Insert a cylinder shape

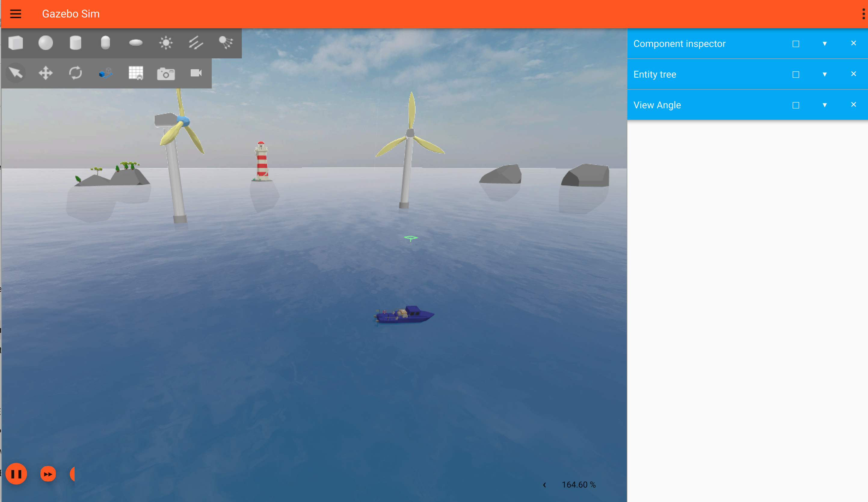(x=75, y=43)
